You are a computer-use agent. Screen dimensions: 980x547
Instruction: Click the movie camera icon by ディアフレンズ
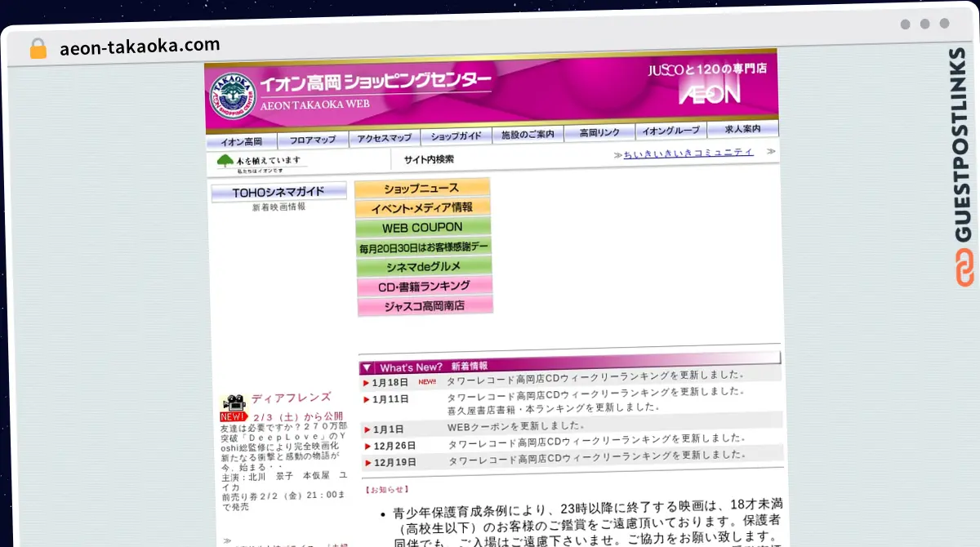pyautogui.click(x=234, y=402)
